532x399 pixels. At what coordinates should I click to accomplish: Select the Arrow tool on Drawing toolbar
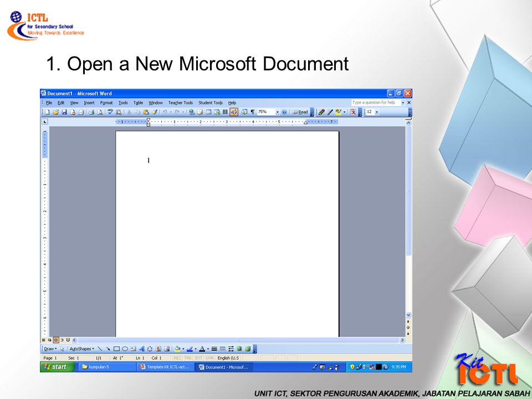[108, 349]
